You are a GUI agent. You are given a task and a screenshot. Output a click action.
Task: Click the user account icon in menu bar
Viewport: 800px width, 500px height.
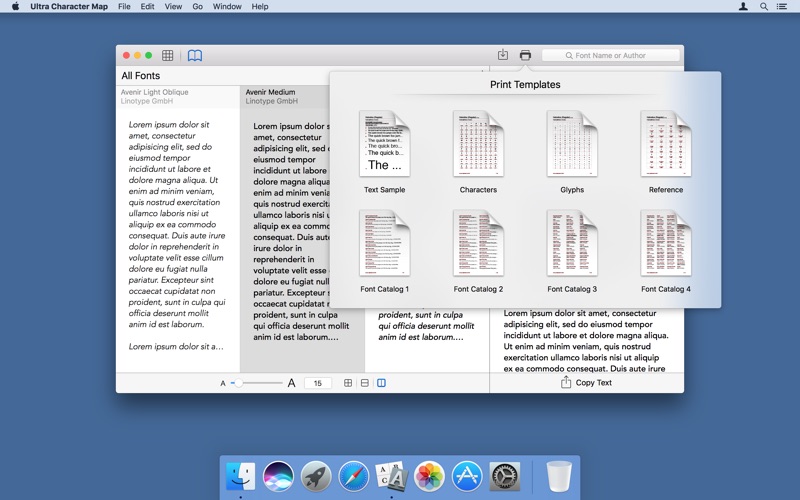point(743,7)
